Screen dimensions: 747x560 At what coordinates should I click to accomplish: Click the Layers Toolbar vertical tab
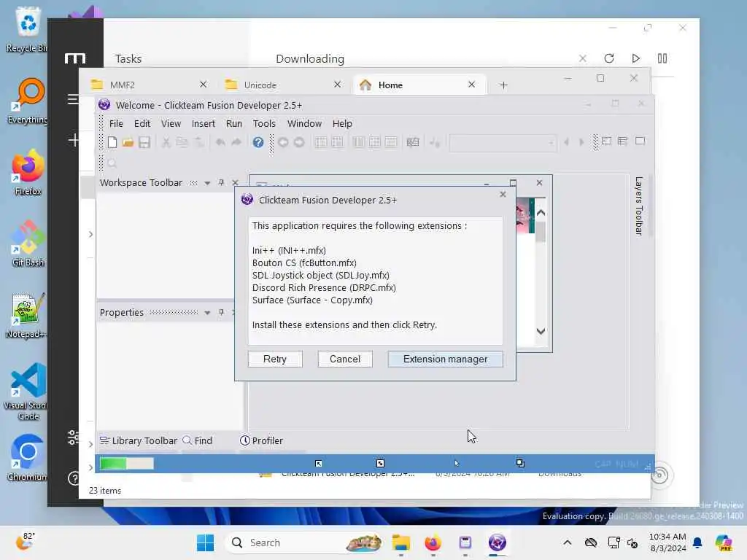pyautogui.click(x=639, y=206)
